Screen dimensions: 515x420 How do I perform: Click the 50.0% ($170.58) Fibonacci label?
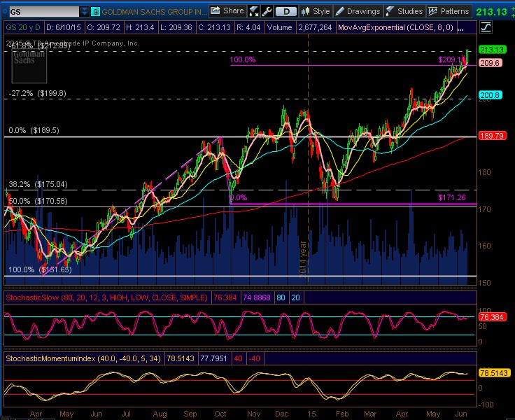(x=38, y=201)
